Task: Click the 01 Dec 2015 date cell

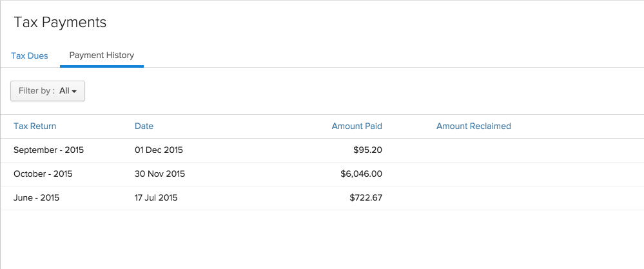Action: click(x=159, y=150)
